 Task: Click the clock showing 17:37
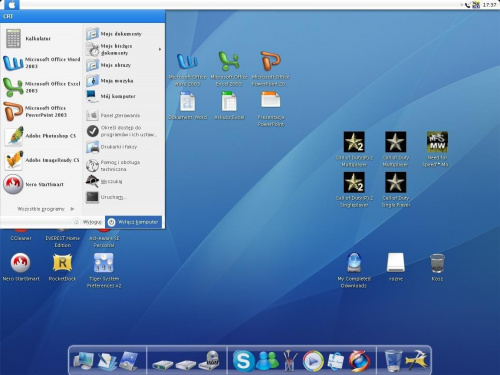pyautogui.click(x=489, y=5)
